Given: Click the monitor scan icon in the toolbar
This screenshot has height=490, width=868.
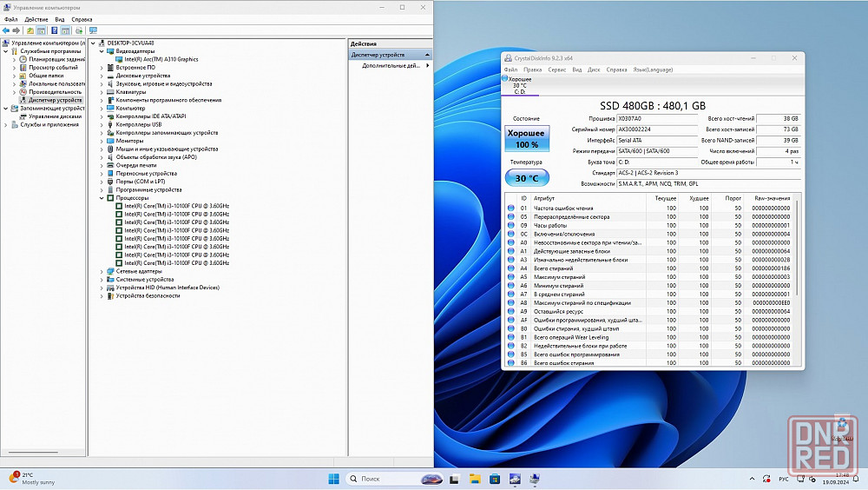Looking at the screenshot, I should (x=93, y=30).
